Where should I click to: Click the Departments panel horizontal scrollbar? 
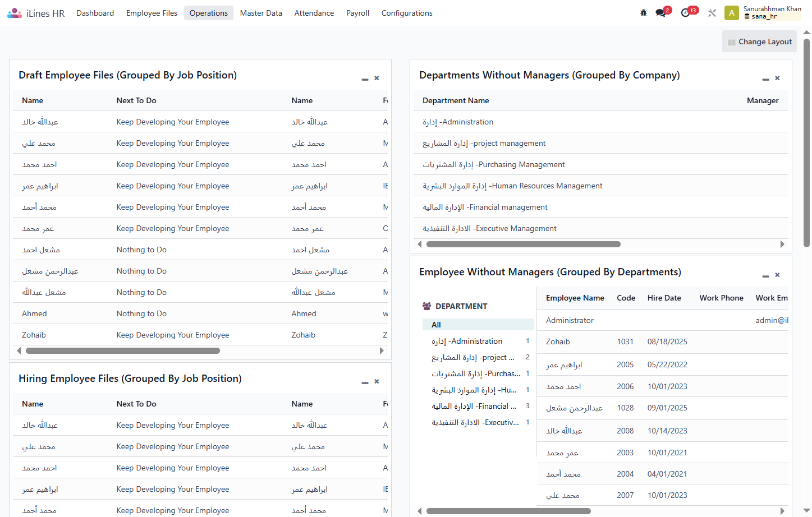[524, 244]
